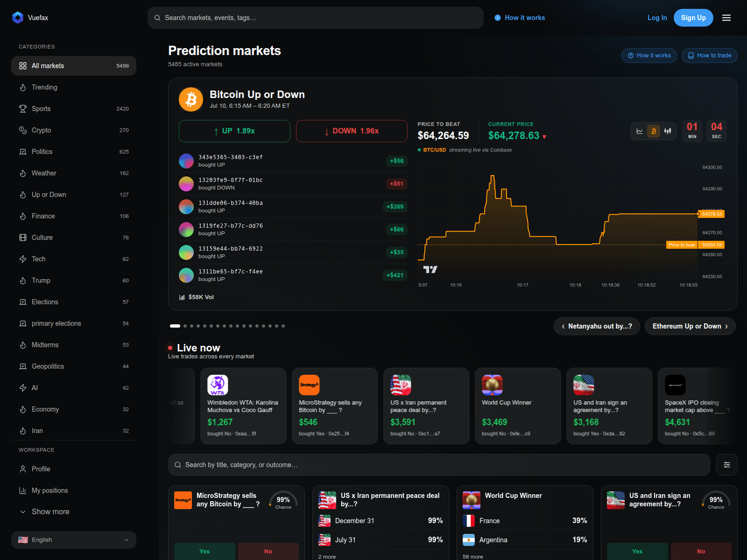
Task: Open All markets category
Action: coord(74,66)
